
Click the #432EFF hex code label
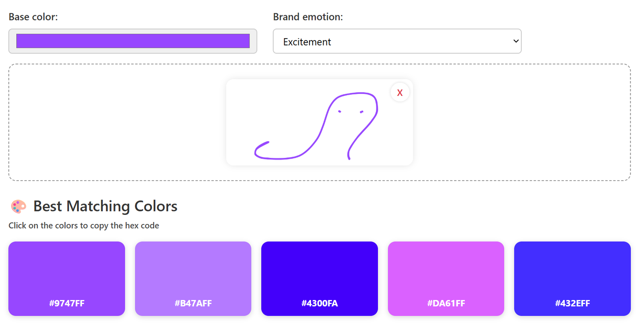click(x=572, y=303)
